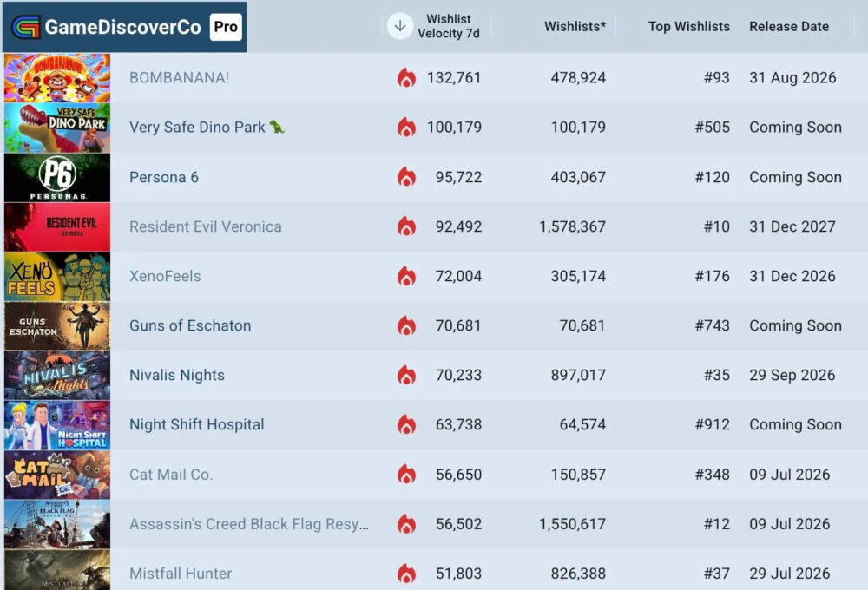Click the Pro badge beside GameDiscoverCo
This screenshot has width=868, height=590.
pyautogui.click(x=226, y=27)
